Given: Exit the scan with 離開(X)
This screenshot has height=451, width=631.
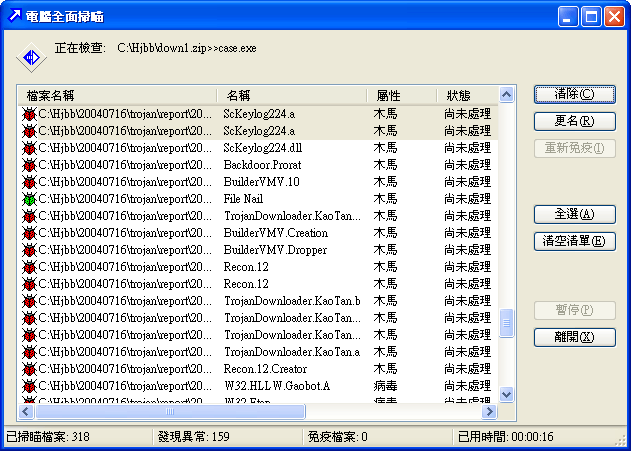Looking at the screenshot, I should tap(574, 337).
